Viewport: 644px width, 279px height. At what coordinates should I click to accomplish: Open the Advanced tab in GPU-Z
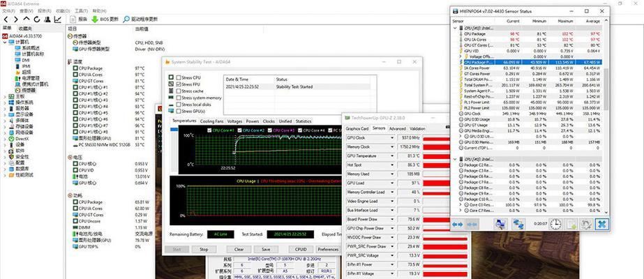pyautogui.click(x=397, y=128)
